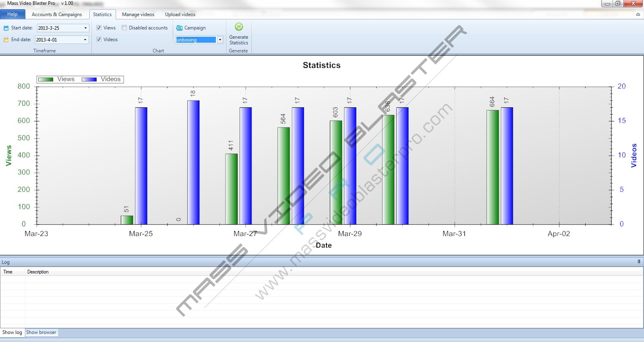Image resolution: width=644 pixels, height=342 pixels.
Task: Click the Campaign icon in the ribbon
Action: pos(180,28)
